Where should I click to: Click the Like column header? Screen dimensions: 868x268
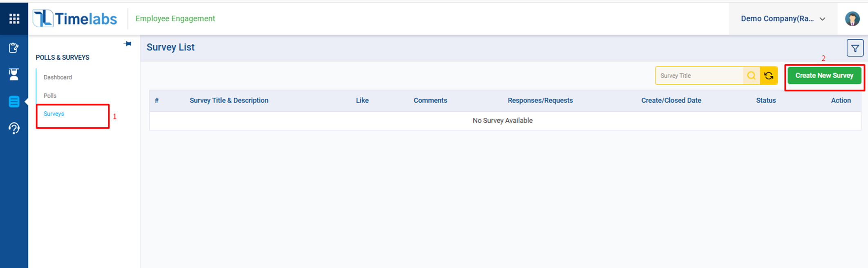pyautogui.click(x=362, y=101)
